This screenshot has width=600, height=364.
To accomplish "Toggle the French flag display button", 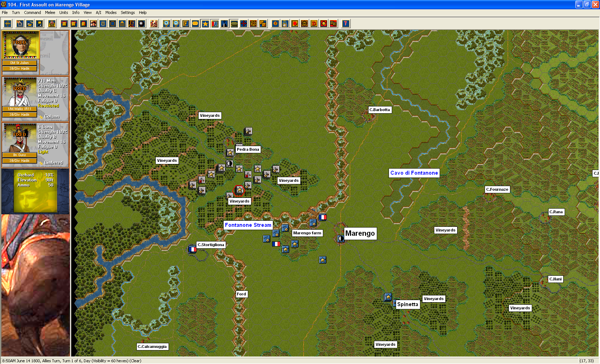I will coord(215,24).
